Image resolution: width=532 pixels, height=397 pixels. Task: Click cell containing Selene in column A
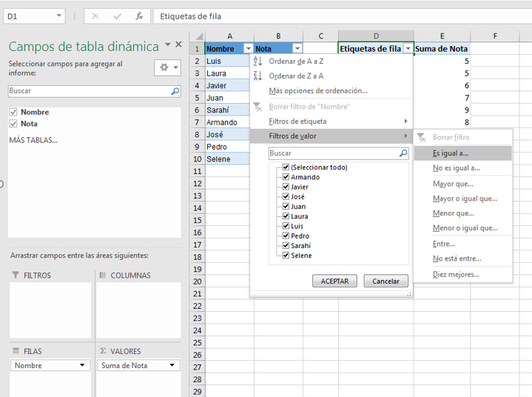pyautogui.click(x=228, y=159)
